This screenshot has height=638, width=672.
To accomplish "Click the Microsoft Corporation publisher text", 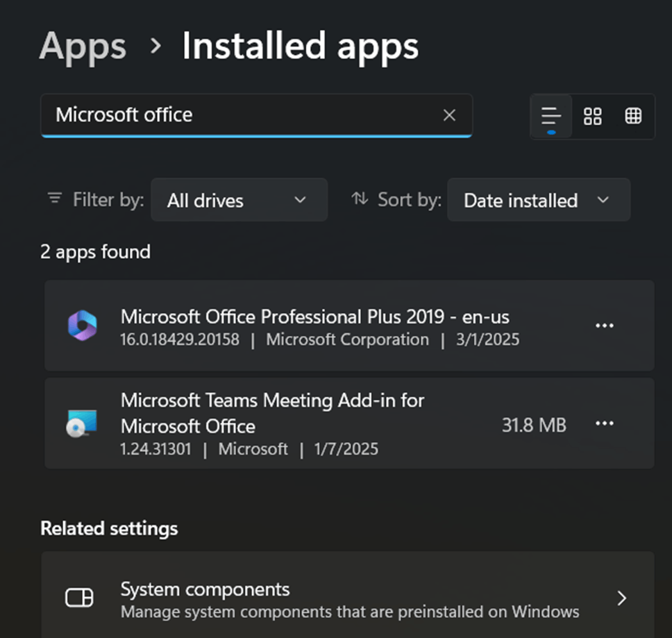I will click(347, 339).
